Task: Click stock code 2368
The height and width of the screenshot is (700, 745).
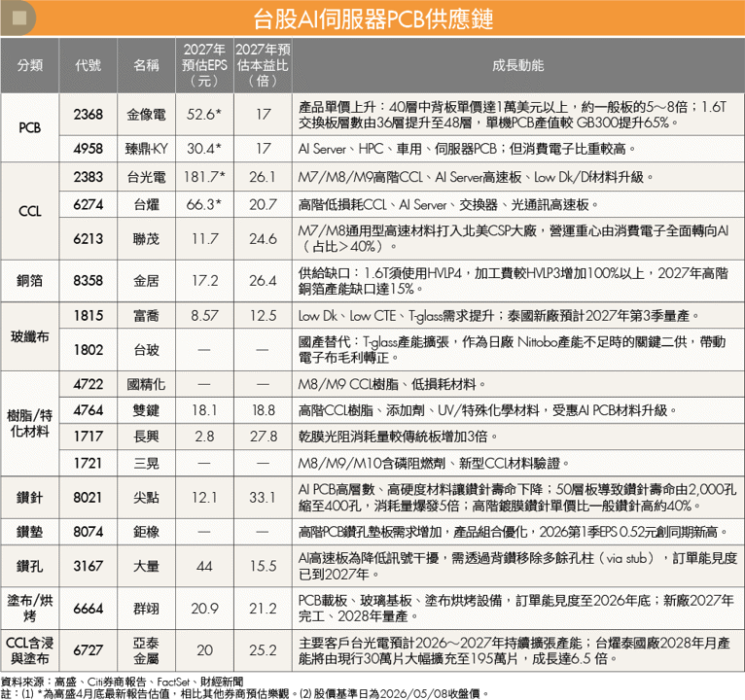Action: tap(88, 115)
